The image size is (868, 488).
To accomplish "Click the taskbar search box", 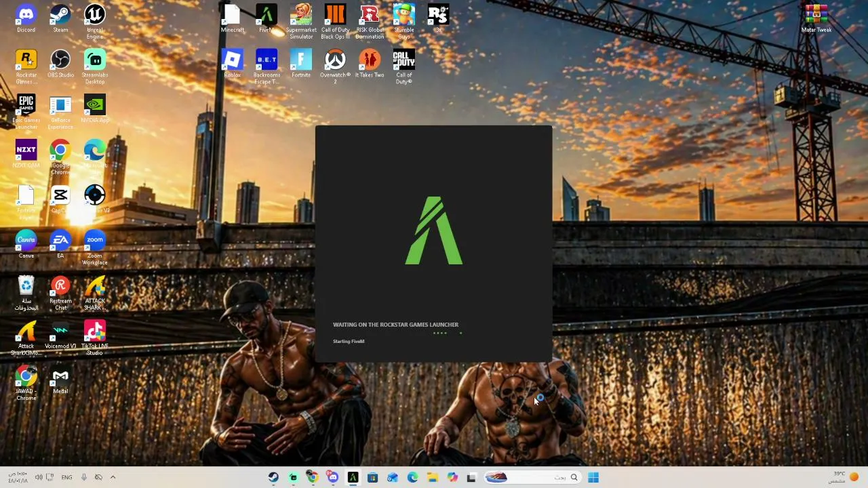I will [x=532, y=477].
